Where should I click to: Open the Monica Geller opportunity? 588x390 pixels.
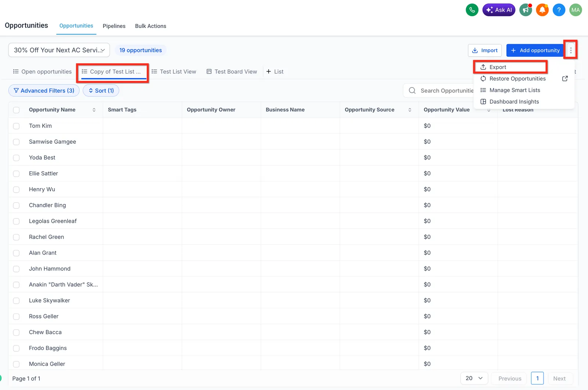tap(47, 364)
